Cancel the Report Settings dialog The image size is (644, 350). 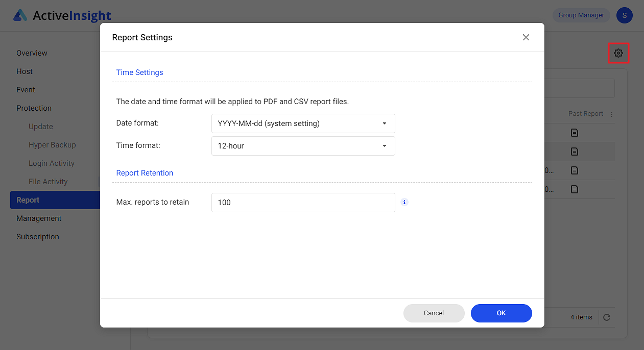coord(434,313)
